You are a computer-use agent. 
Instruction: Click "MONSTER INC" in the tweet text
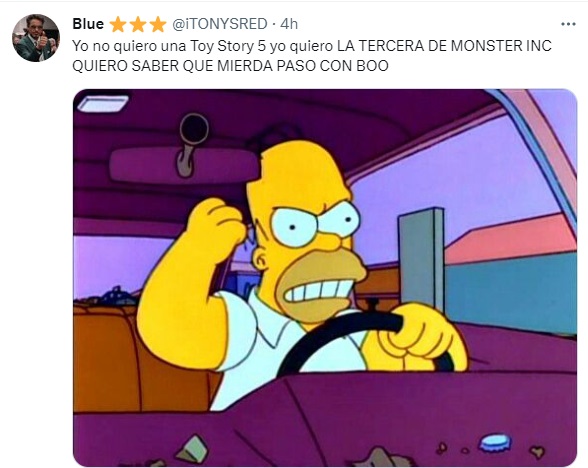[501, 46]
